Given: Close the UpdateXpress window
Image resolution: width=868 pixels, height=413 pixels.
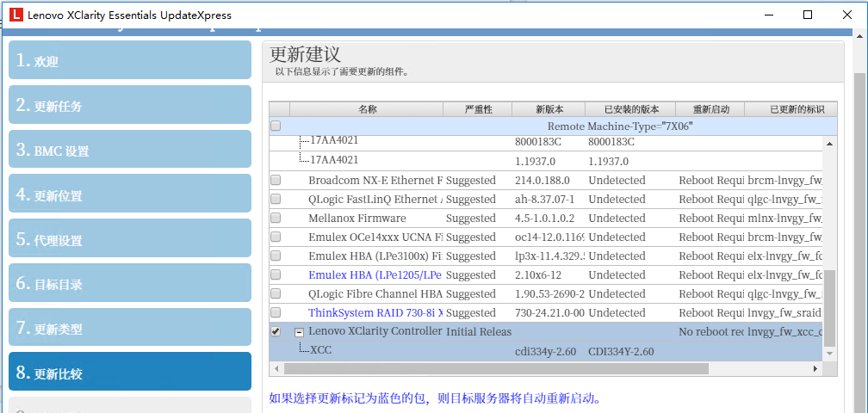Looking at the screenshot, I should 847,15.
